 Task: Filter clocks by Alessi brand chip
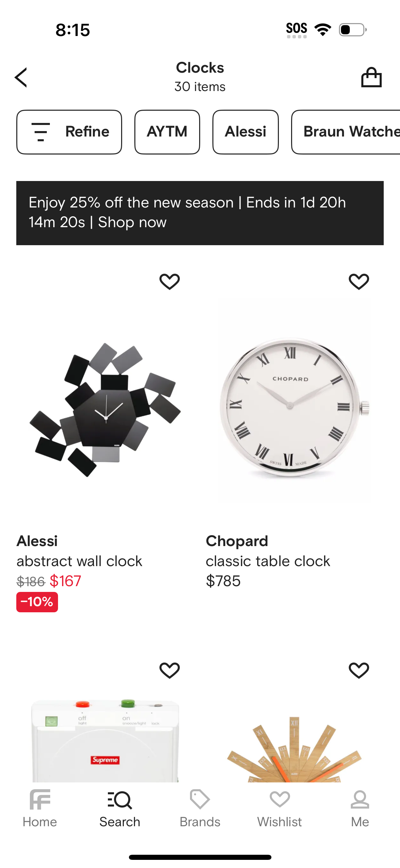coord(245,132)
